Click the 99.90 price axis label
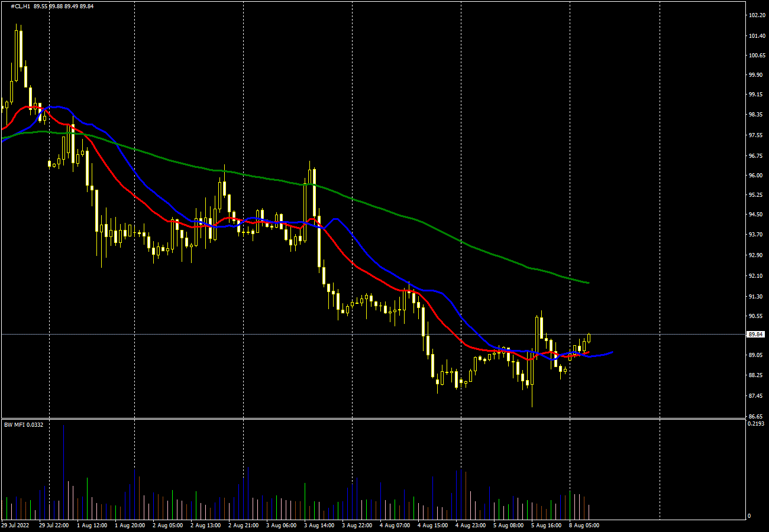This screenshot has width=769, height=532. pos(757,75)
